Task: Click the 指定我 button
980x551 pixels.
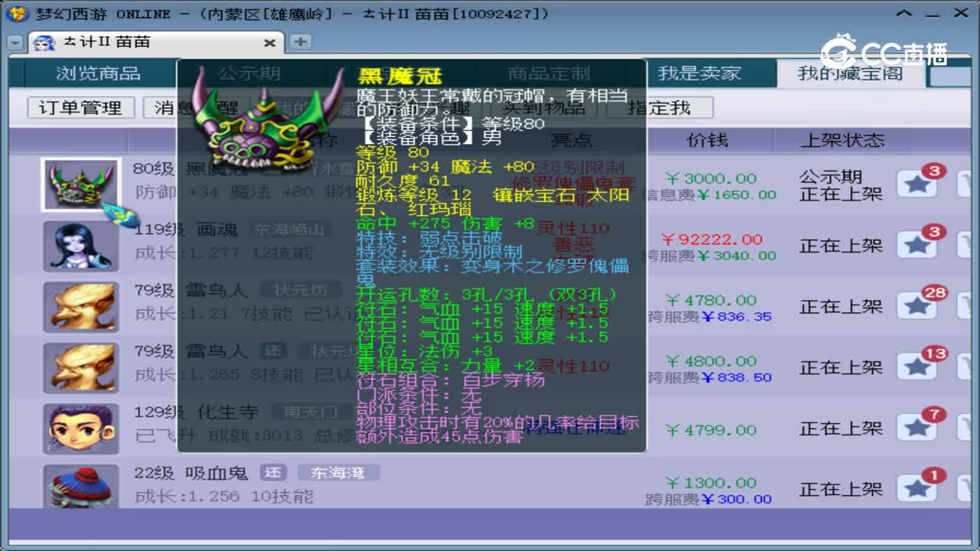Action: (x=659, y=108)
